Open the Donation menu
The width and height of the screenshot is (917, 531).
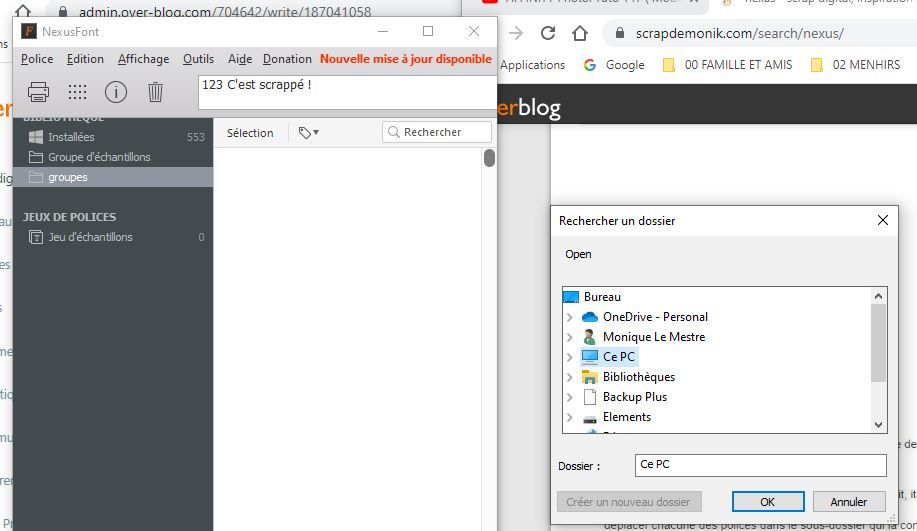[x=287, y=59]
